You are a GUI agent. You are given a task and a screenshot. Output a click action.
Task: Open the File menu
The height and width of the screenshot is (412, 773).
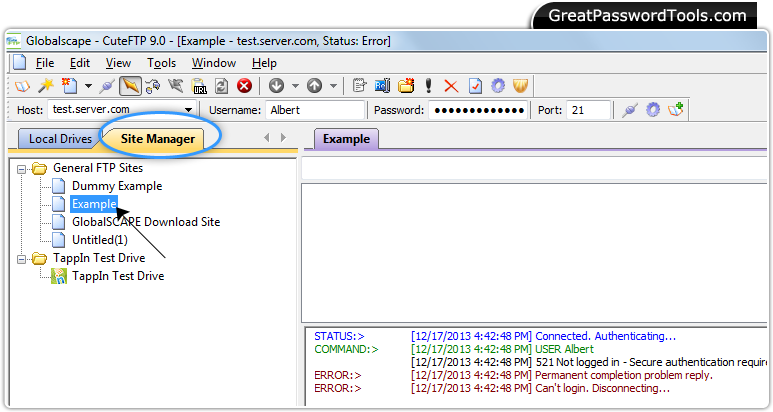pyautogui.click(x=45, y=63)
